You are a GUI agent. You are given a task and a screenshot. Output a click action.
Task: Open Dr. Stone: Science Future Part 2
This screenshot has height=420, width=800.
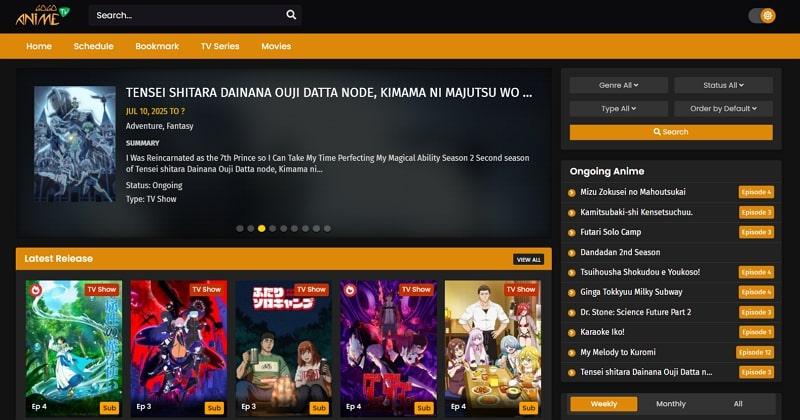(x=635, y=312)
